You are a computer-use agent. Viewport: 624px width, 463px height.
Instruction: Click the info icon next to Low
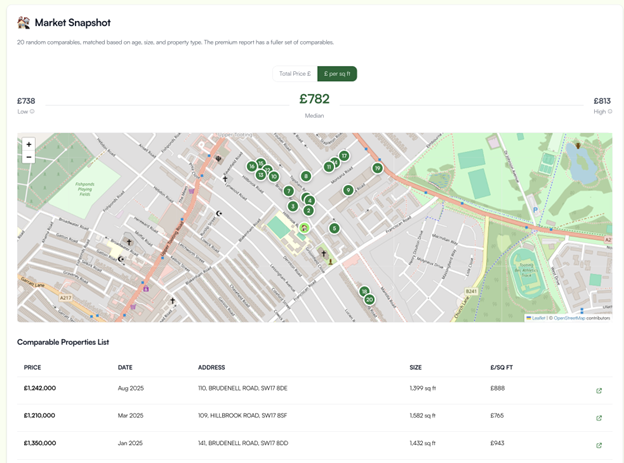pos(32,112)
